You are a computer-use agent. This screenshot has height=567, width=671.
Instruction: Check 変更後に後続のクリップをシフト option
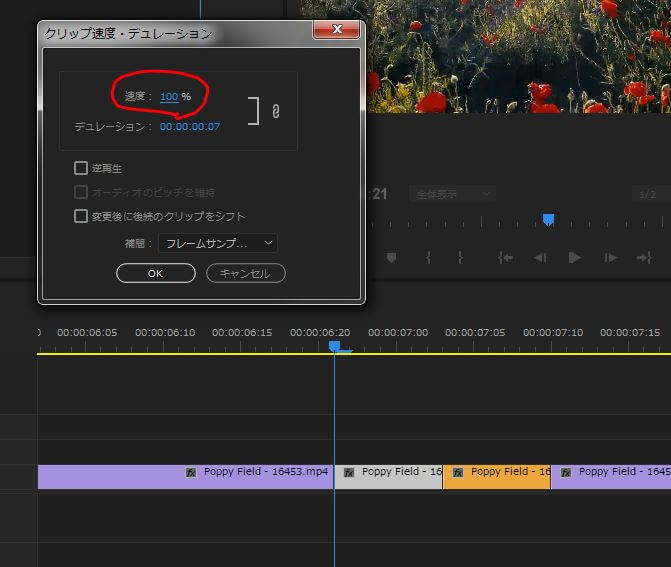click(x=81, y=216)
